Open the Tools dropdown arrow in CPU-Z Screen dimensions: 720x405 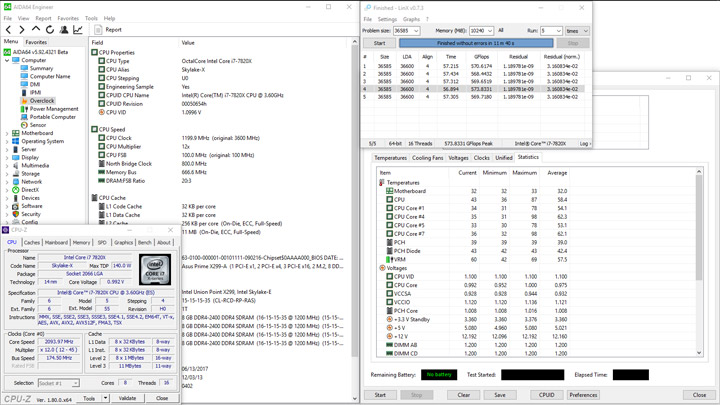pyautogui.click(x=106, y=398)
